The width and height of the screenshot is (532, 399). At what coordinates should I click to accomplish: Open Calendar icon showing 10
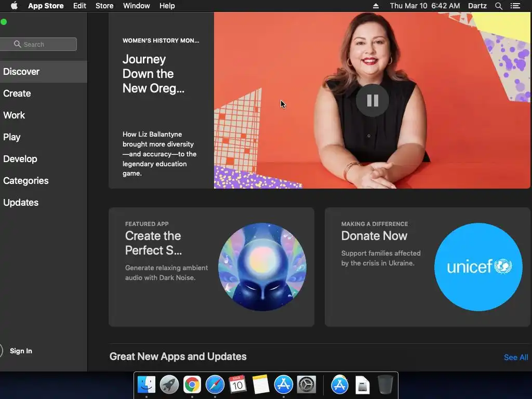point(237,385)
